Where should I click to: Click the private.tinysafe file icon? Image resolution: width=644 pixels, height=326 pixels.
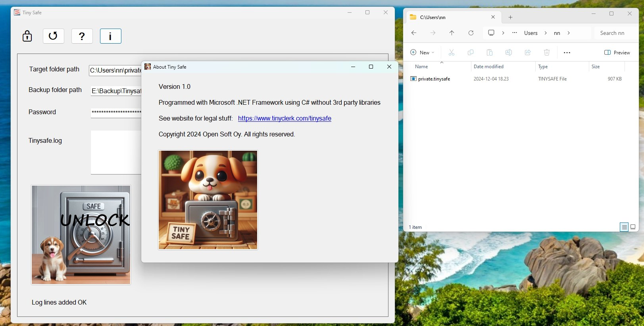pos(413,79)
